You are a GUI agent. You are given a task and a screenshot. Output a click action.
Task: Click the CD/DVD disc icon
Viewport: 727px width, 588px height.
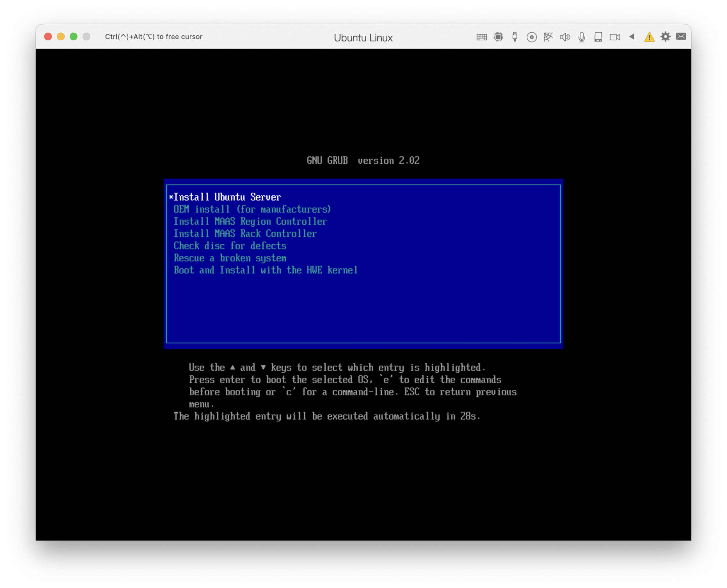[x=531, y=37]
